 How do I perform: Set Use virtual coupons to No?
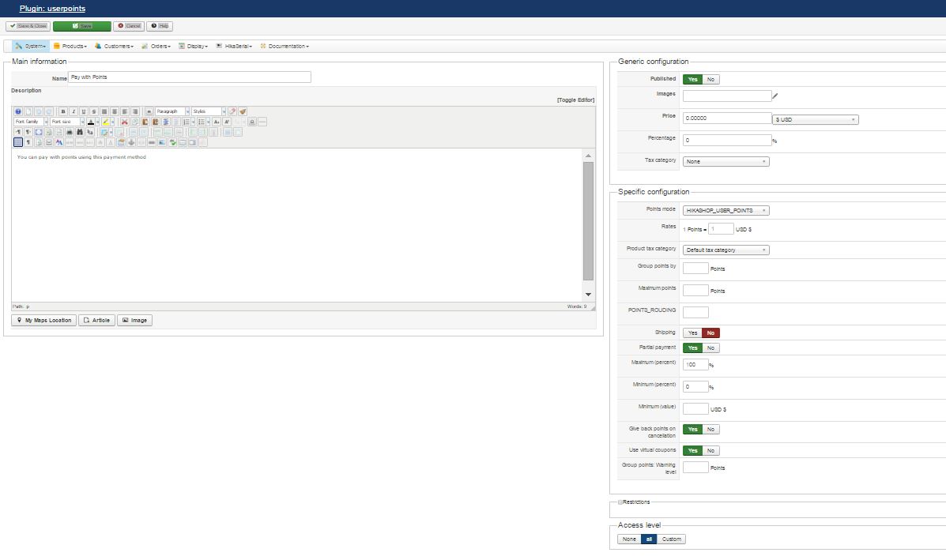coord(710,450)
